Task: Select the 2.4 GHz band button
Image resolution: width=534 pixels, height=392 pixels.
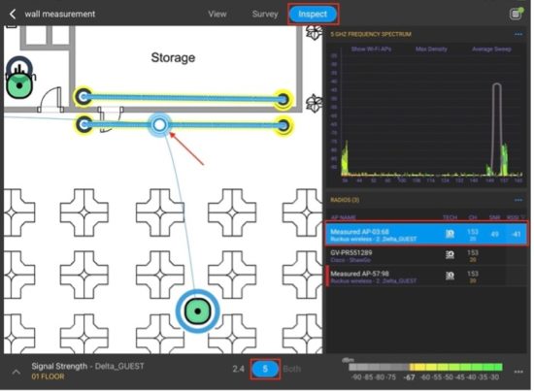Action: [x=239, y=369]
